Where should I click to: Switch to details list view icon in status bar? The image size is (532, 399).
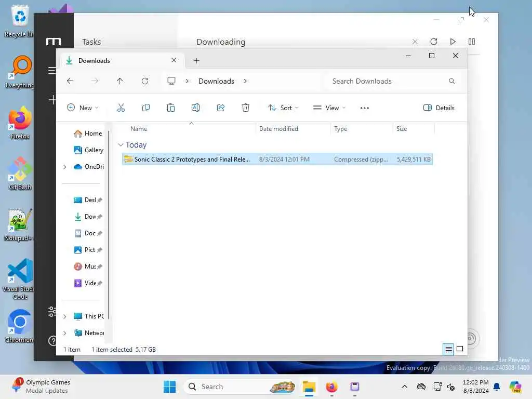(448, 349)
